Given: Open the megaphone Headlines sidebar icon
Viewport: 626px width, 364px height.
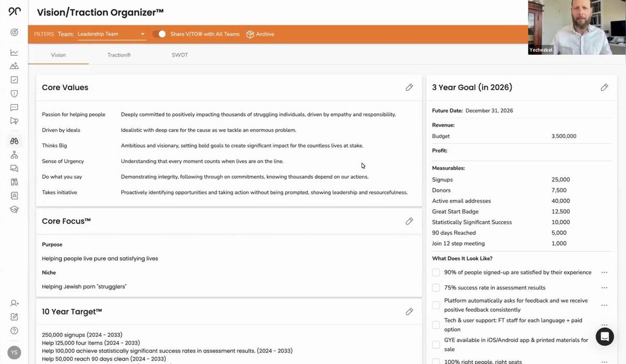Looking at the screenshot, I should click(14, 121).
